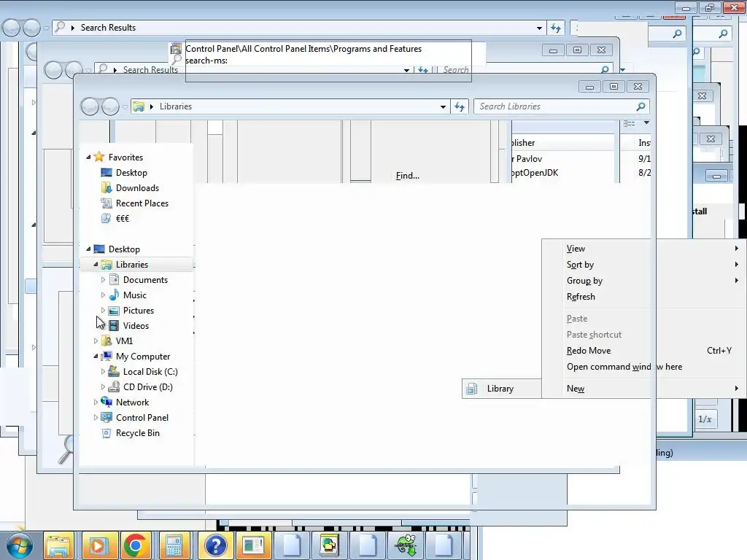Screen dimensions: 747x560
Task: Select Network in the navigation tree
Action: click(132, 402)
